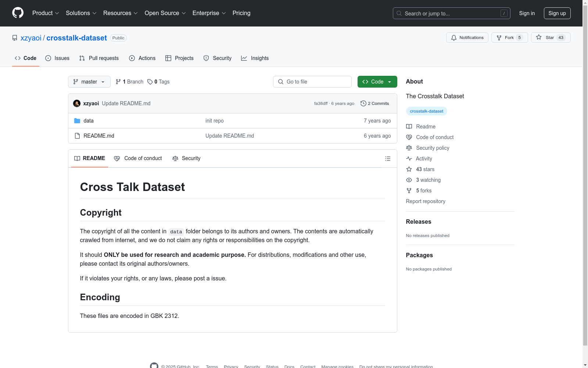Click the eye icon beside 3 watching
The width and height of the screenshot is (588, 368).
[409, 180]
